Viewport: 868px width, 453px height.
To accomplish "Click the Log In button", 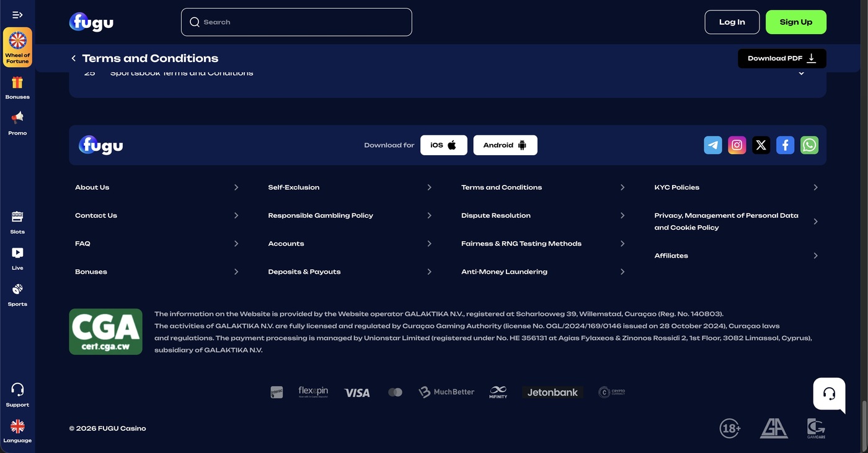I will 732,22.
